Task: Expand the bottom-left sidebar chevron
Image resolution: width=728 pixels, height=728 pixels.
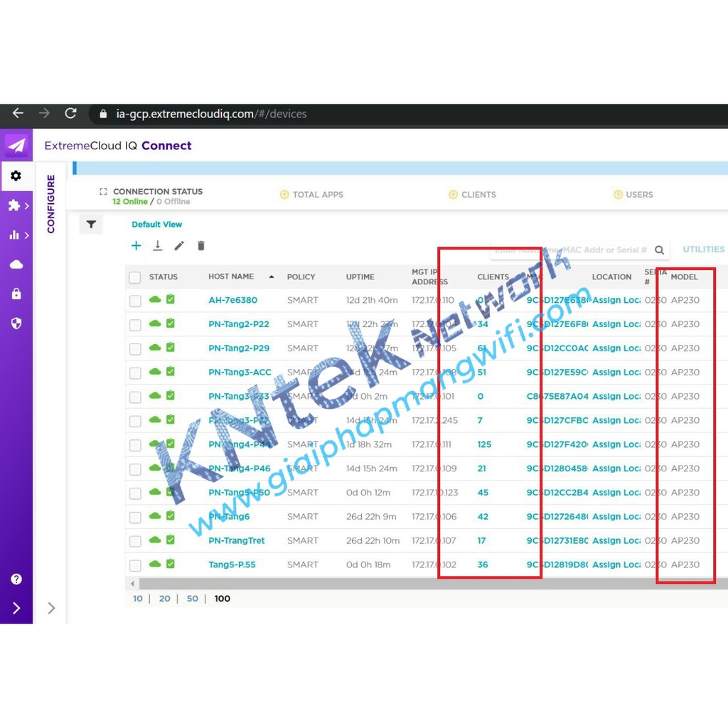Action: coord(16,608)
